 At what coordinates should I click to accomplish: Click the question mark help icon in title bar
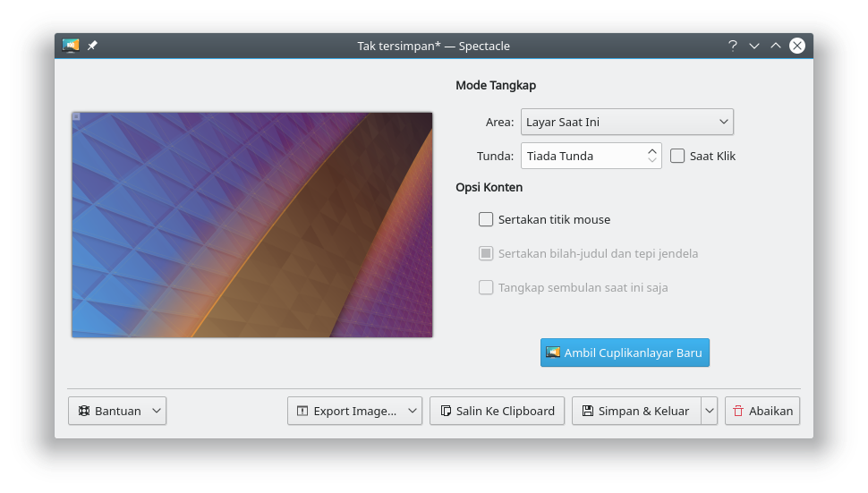tap(732, 46)
